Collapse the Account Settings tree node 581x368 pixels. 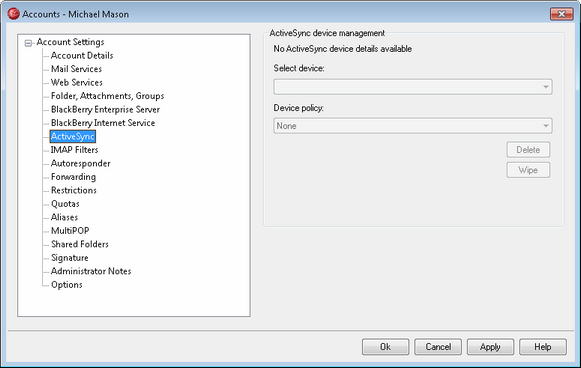pos(28,43)
